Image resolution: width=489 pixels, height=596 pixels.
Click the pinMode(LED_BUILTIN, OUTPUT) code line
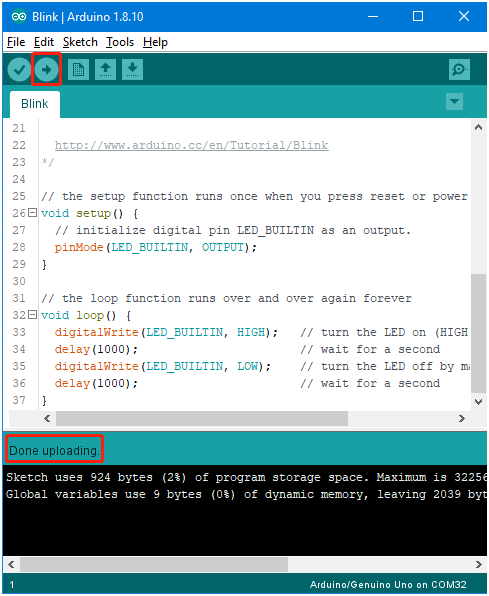156,247
